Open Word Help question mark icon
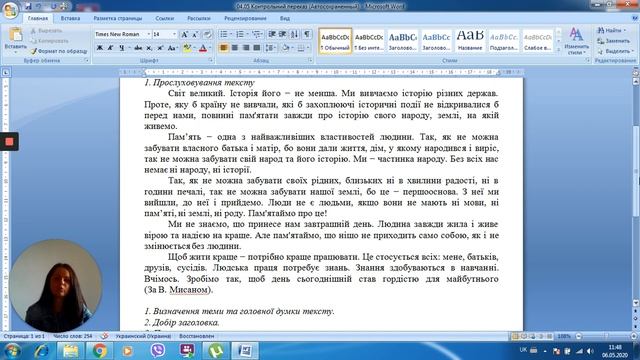Viewport: 640px width, 360px height. (x=635, y=18)
